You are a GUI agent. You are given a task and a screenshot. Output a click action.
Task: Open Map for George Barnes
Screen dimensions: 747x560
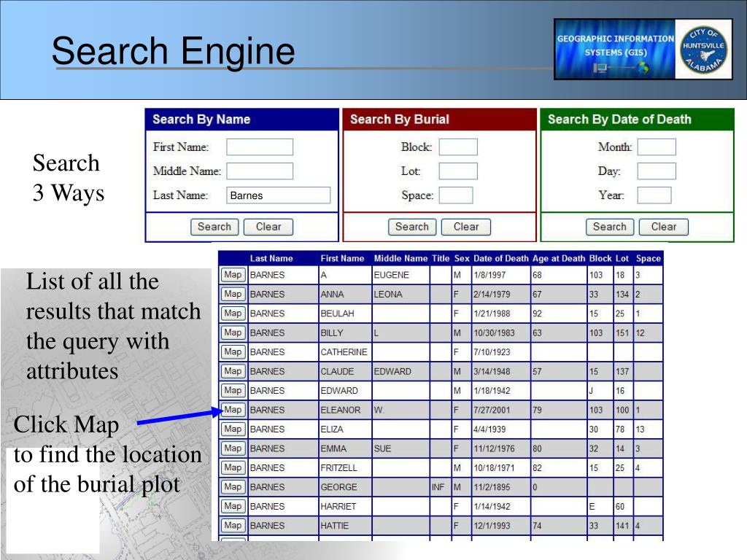[x=233, y=486]
